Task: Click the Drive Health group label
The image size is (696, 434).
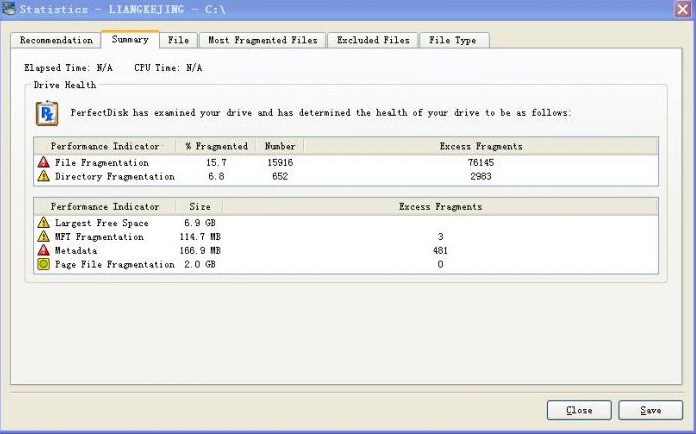Action: click(65, 85)
